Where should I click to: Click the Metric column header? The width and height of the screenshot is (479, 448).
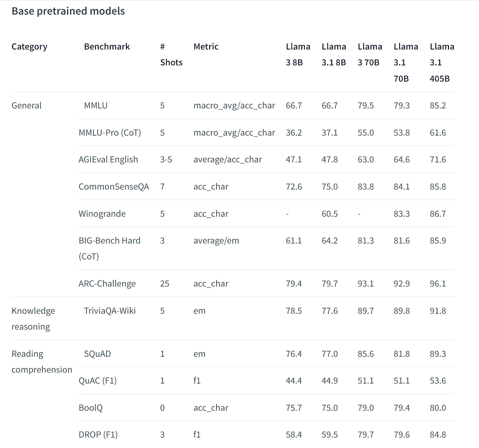[x=206, y=47]
